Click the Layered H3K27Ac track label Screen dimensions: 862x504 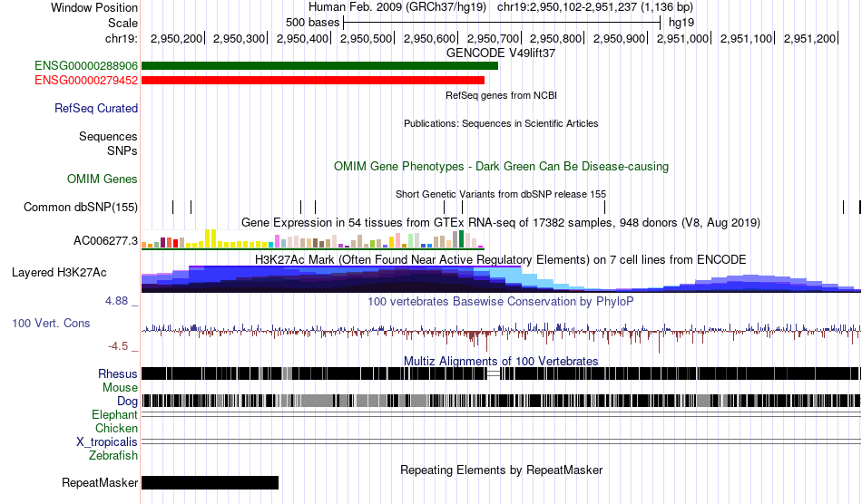point(59,272)
